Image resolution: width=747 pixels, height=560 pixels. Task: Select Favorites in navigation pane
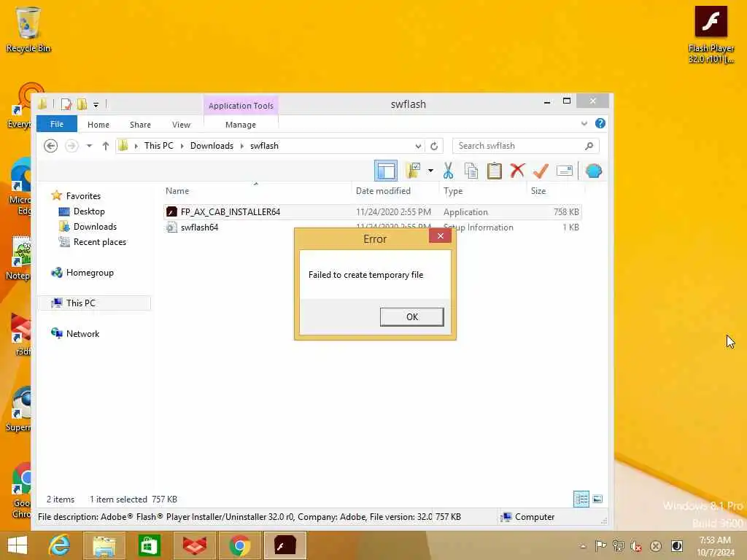[83, 195]
